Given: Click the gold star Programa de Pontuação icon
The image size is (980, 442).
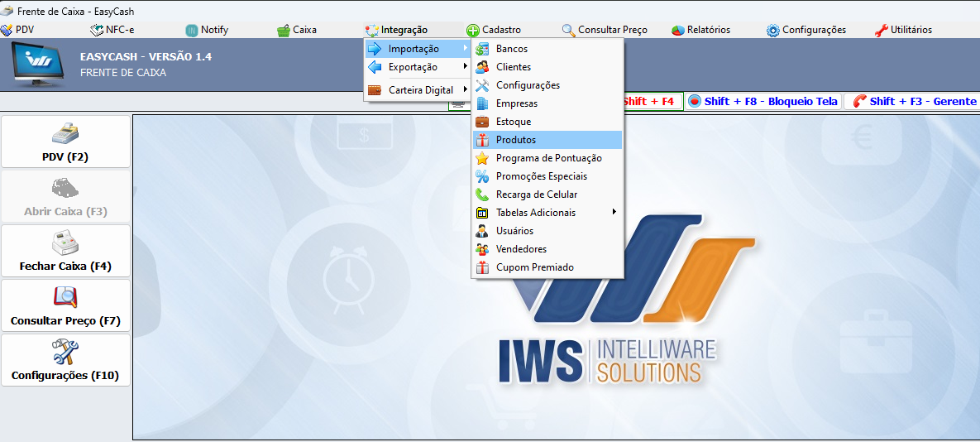Looking at the screenshot, I should click(482, 158).
